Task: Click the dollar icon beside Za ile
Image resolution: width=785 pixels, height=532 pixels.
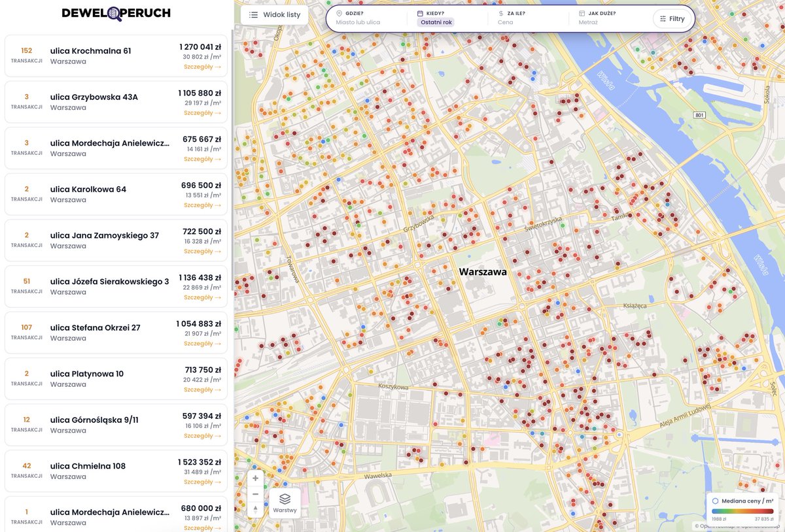Action: tap(501, 13)
